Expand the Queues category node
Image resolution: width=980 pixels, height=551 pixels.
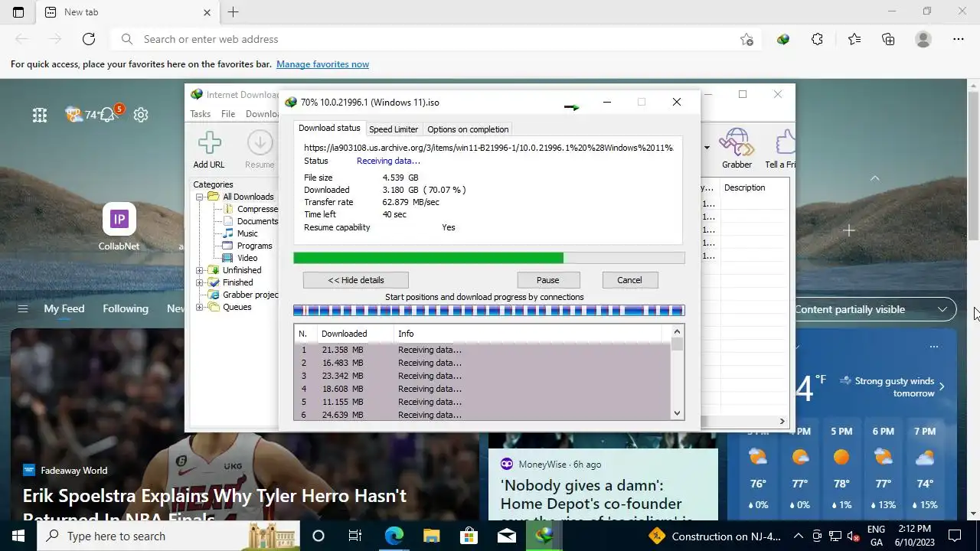pyautogui.click(x=200, y=307)
